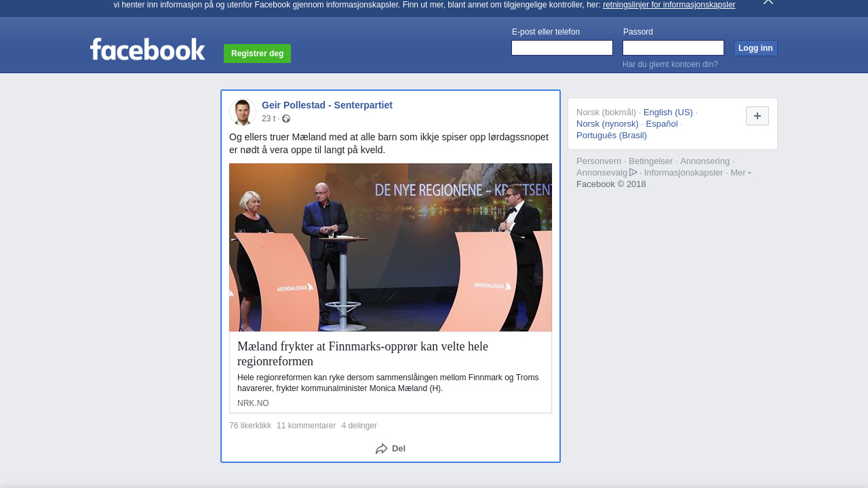Viewport: 868px width, 488px height.
Task: View the 76 likerklikk list
Action: [250, 426]
